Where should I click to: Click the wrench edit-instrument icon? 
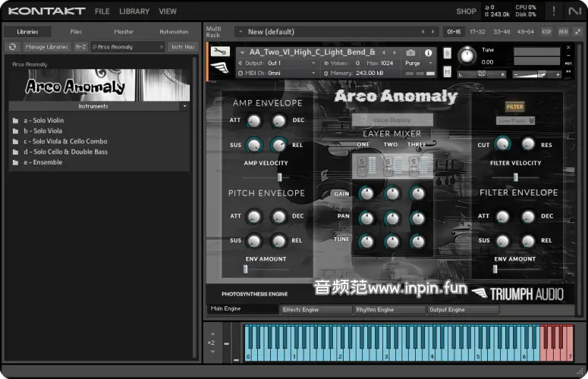click(220, 52)
